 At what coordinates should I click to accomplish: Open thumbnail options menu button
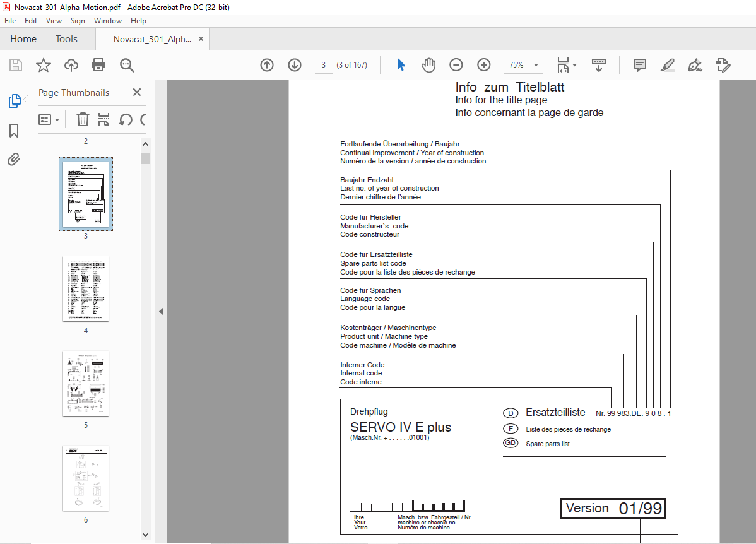[x=49, y=119]
